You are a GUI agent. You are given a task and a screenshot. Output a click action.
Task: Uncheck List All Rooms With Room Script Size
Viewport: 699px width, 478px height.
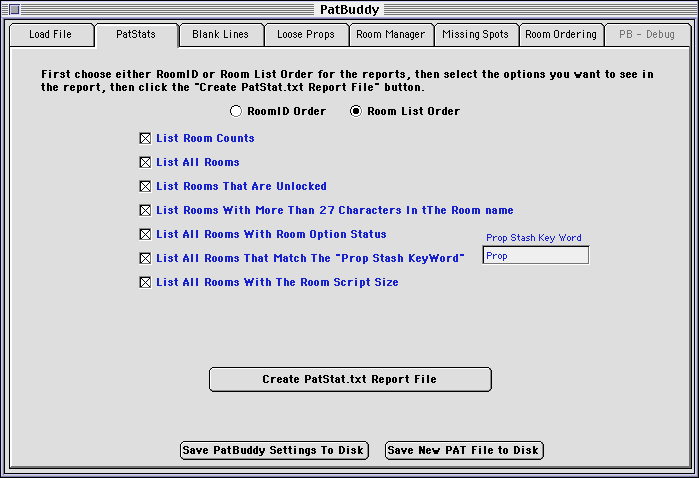146,282
